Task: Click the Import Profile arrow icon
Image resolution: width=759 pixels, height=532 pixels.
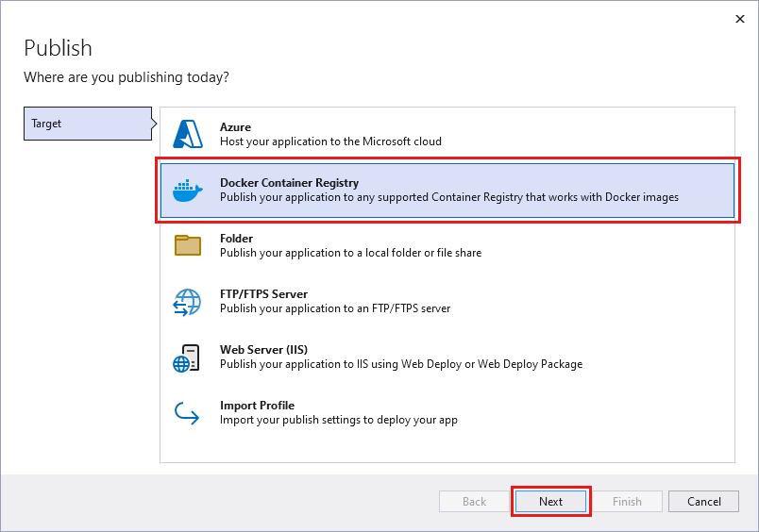Action: coord(187,413)
